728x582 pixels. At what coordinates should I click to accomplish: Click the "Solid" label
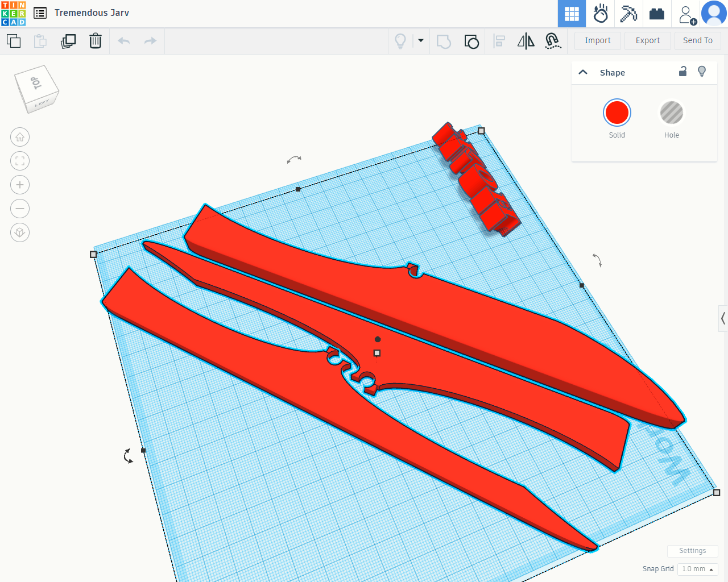(617, 135)
